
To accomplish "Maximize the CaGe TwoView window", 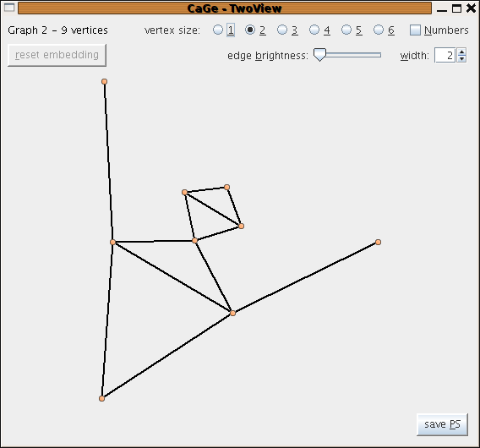I will (456, 8).
